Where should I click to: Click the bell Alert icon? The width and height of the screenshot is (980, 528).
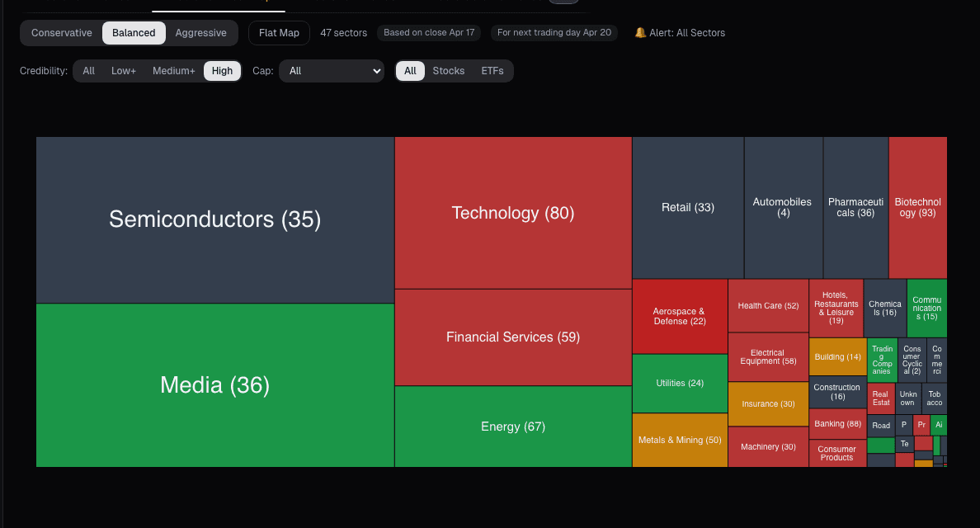641,33
